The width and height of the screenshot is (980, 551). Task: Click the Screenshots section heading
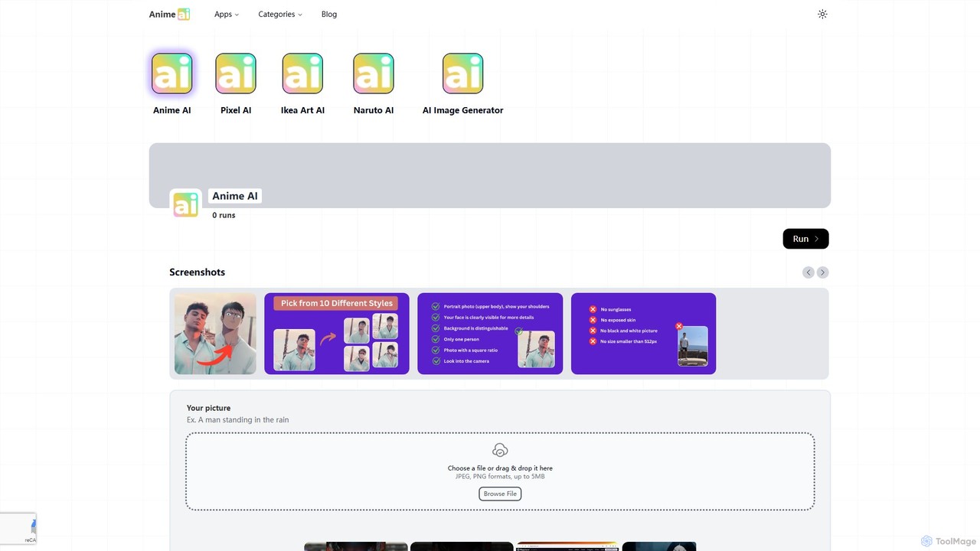[197, 272]
